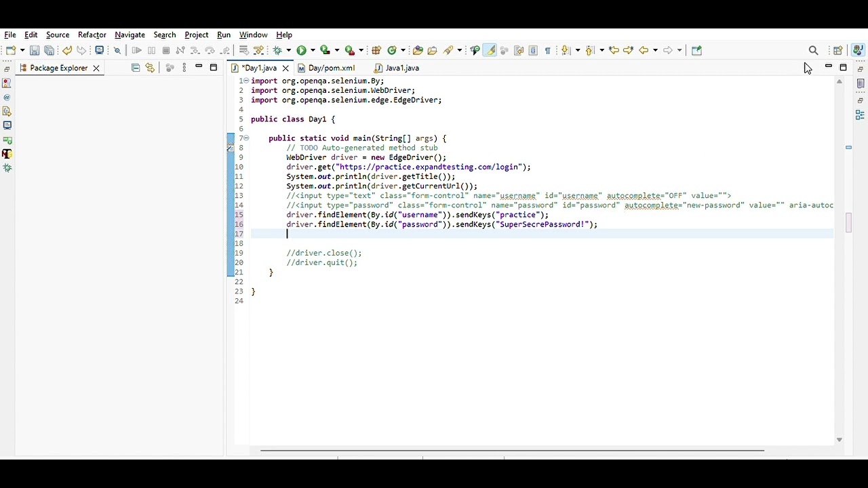Toggle Show Whitespace Characters pilcrow button
Viewport: 868px width, 488px height.
point(547,50)
